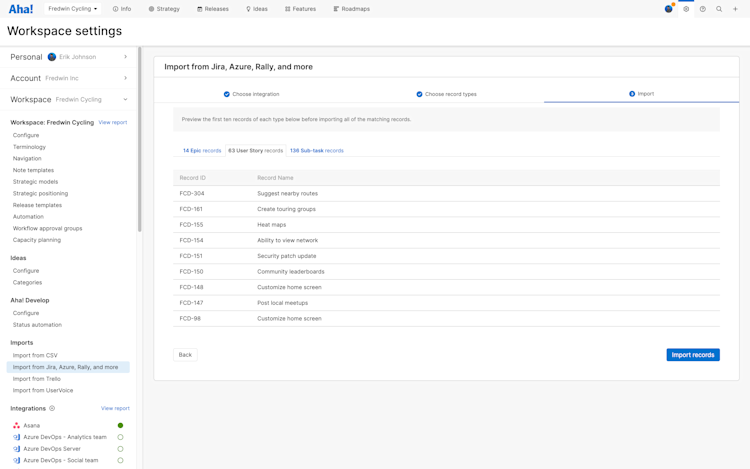Click the Back button

185,355
